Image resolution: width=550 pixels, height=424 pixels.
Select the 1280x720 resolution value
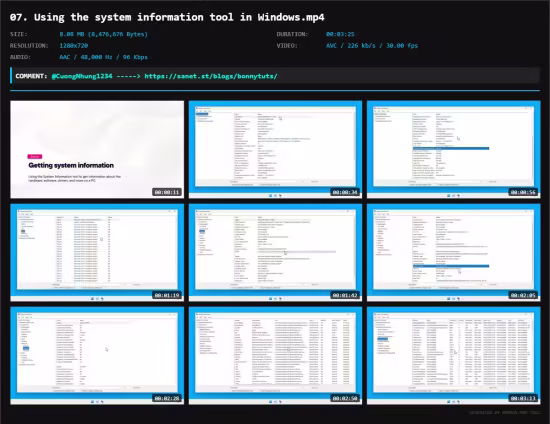tap(74, 46)
